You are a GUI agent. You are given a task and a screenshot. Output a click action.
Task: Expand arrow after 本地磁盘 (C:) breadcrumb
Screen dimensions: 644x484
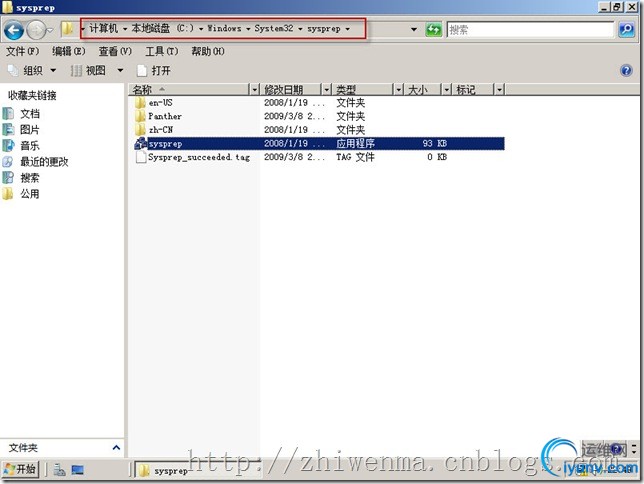201,29
